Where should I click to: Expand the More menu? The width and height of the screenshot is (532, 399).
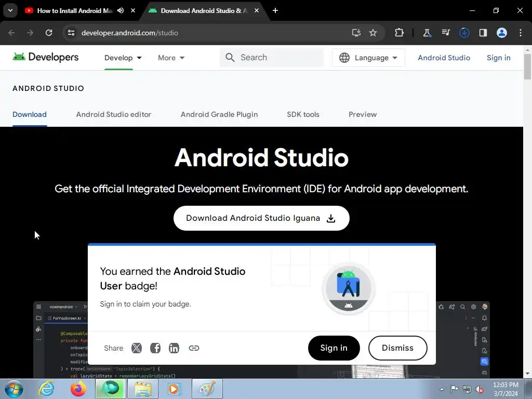pyautogui.click(x=171, y=58)
